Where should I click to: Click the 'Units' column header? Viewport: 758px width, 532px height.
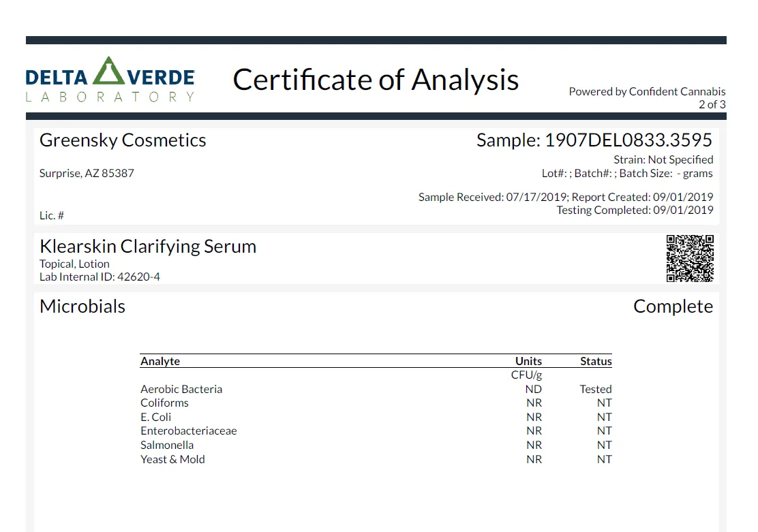pos(528,361)
